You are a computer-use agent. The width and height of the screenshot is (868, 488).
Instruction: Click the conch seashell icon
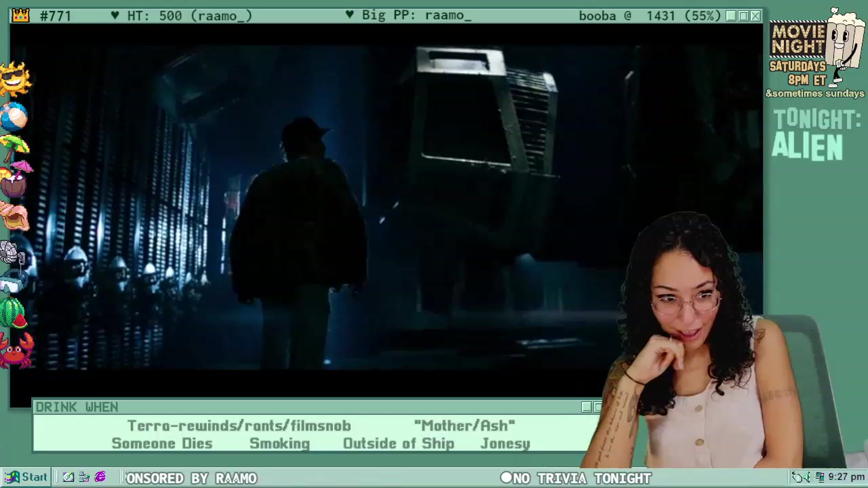click(14, 216)
